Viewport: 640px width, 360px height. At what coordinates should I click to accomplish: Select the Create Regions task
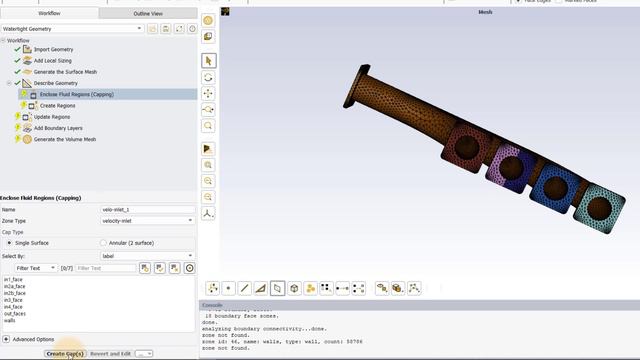point(58,106)
